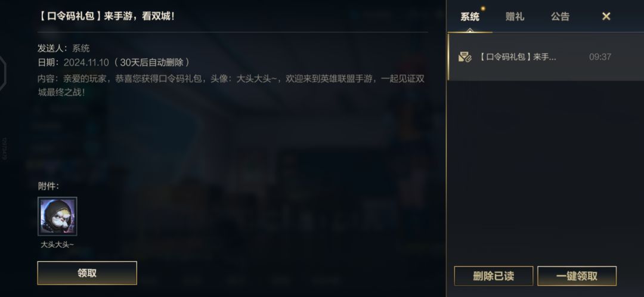Click the mail title 【口令码礼包】来手游，看双城！
Viewport: 644px width, 297px height.
(x=106, y=17)
